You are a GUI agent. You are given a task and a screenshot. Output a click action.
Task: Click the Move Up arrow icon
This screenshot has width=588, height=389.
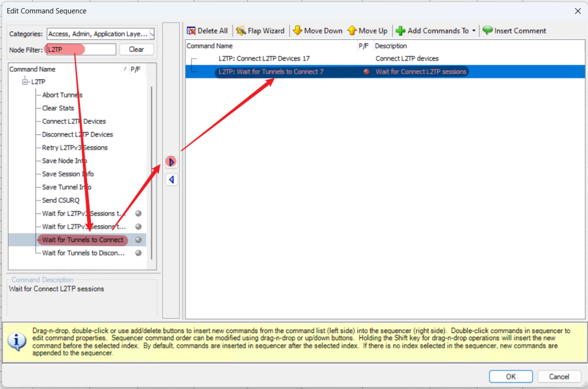tap(352, 31)
